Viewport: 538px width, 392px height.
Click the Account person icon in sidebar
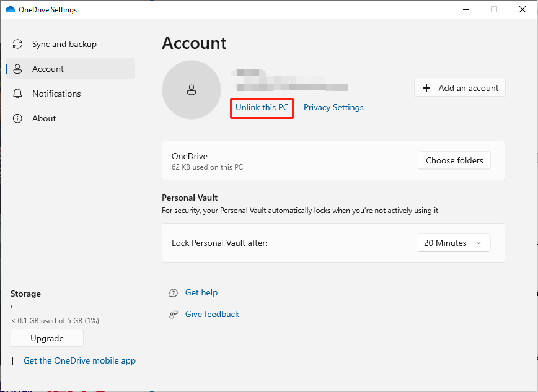[18, 69]
